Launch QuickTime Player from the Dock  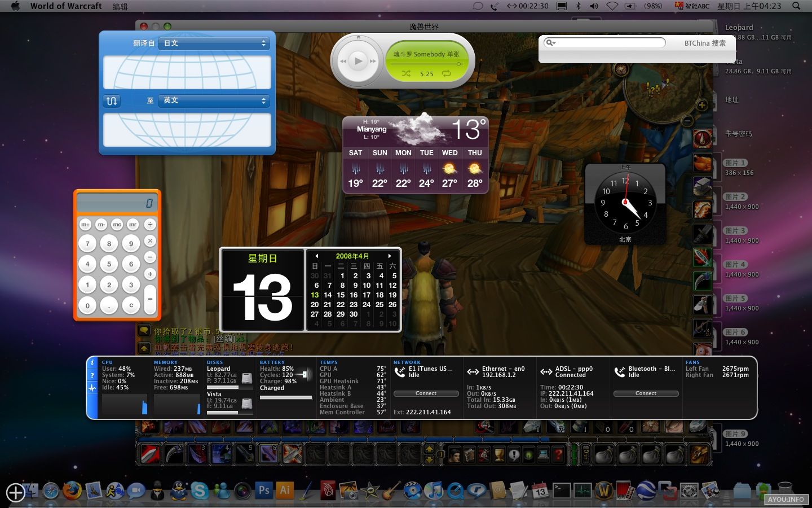[455, 491]
